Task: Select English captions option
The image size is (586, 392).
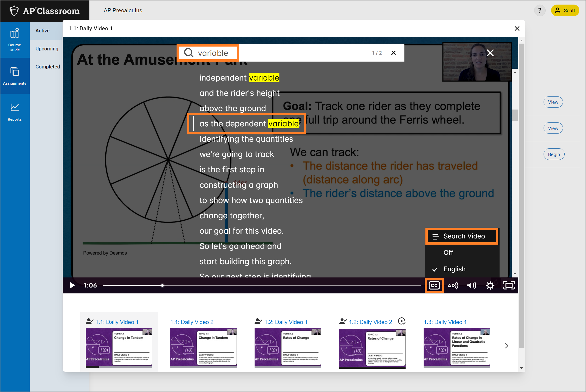Action: (x=454, y=269)
